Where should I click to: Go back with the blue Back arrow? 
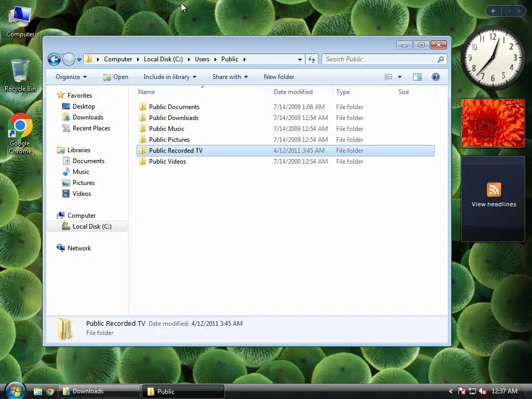tap(54, 59)
